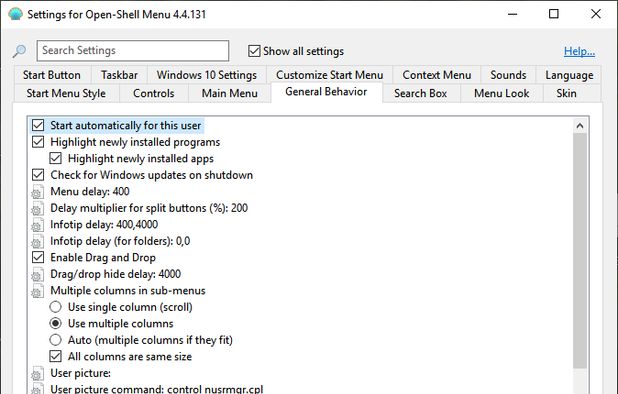Switch to the Main Menu tab
The width and height of the screenshot is (618, 394).
click(230, 93)
